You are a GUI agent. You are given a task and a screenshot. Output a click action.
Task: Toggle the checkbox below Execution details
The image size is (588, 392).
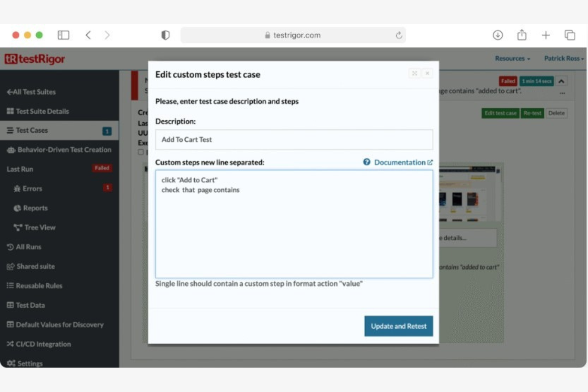click(140, 152)
